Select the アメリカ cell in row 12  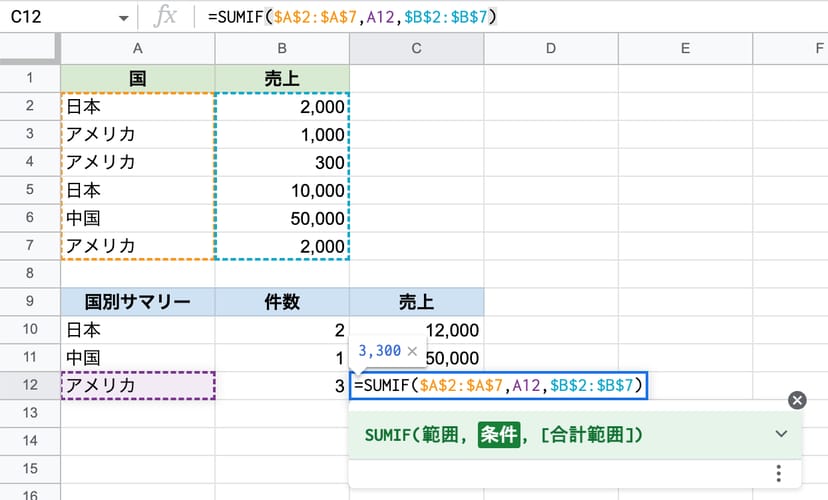[x=137, y=385]
